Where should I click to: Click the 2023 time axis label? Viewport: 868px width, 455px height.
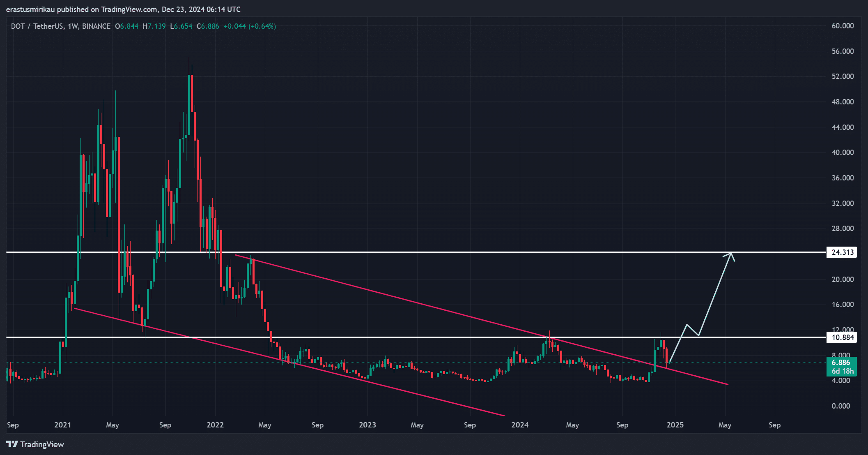367,425
